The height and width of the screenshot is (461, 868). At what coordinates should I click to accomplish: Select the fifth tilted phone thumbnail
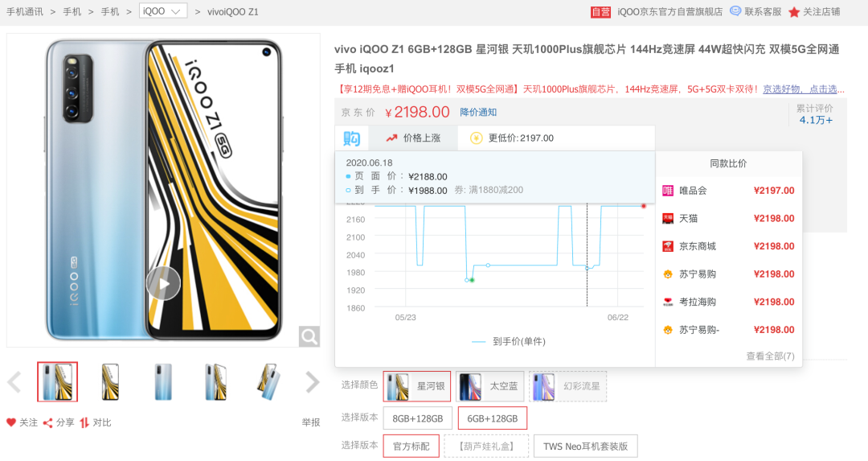coord(268,382)
